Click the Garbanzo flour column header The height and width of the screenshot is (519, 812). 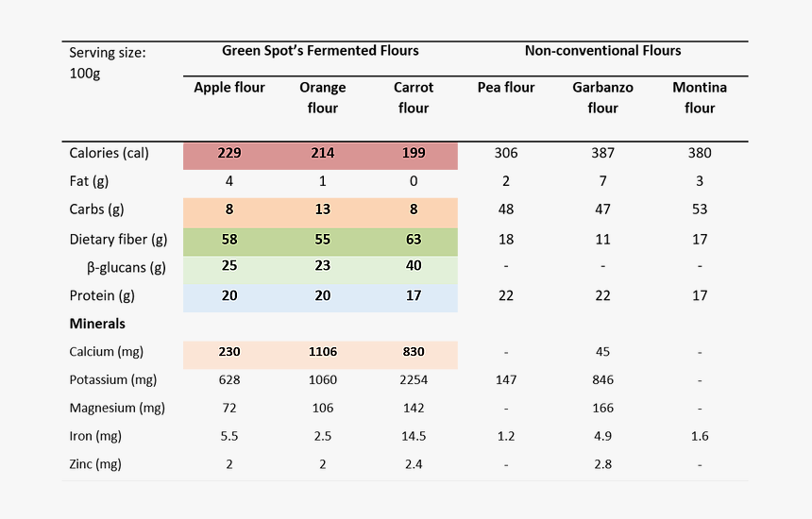click(x=602, y=97)
